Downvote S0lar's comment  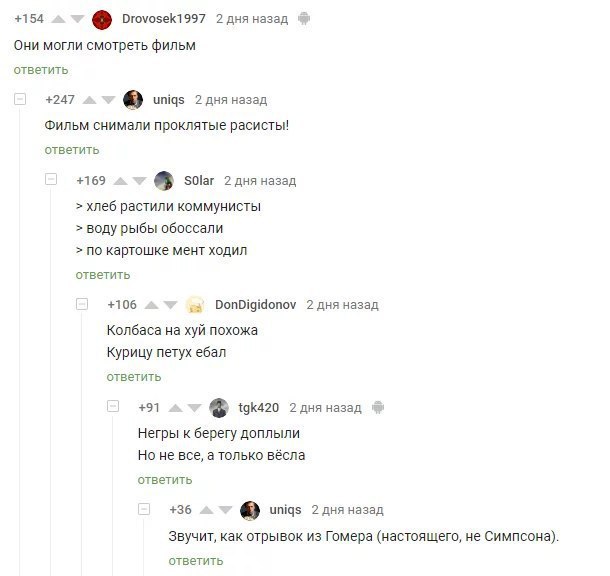tap(139, 181)
